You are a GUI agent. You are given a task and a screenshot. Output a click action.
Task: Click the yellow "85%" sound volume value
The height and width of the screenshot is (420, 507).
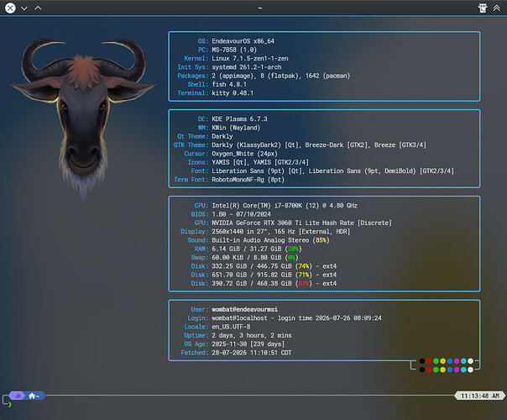[321, 240]
